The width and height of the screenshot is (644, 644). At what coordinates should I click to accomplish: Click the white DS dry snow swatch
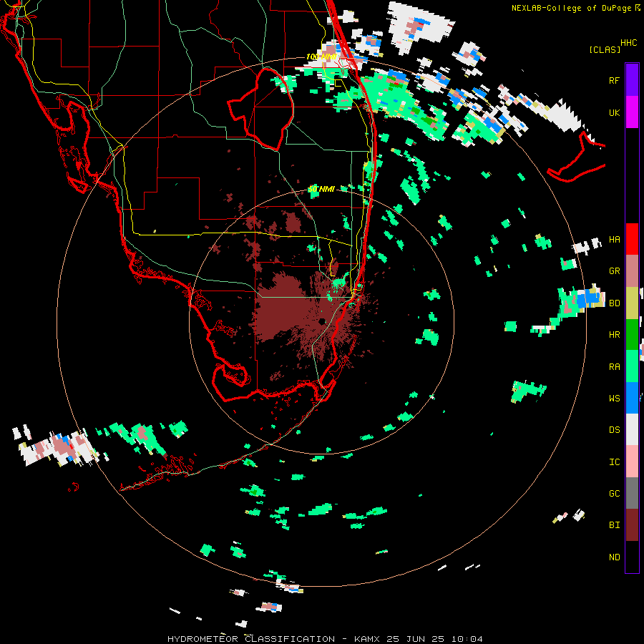pos(632,429)
